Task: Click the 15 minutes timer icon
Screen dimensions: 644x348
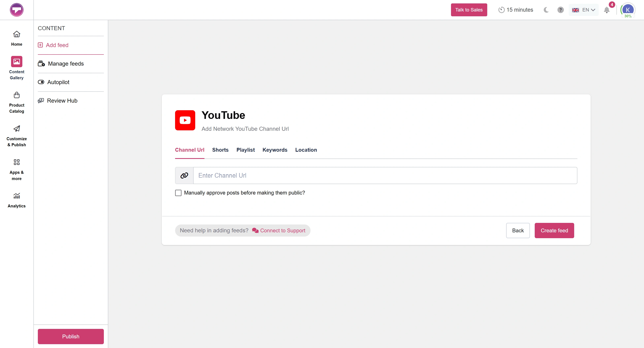Action: pos(501,10)
